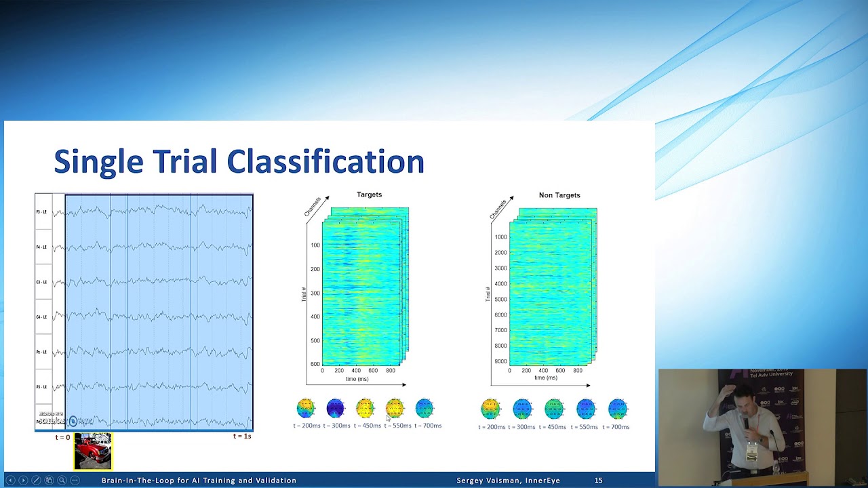This screenshot has width=868, height=488.
Task: Click the Non Targets t = 450ms scalp map
Action: coord(554,409)
